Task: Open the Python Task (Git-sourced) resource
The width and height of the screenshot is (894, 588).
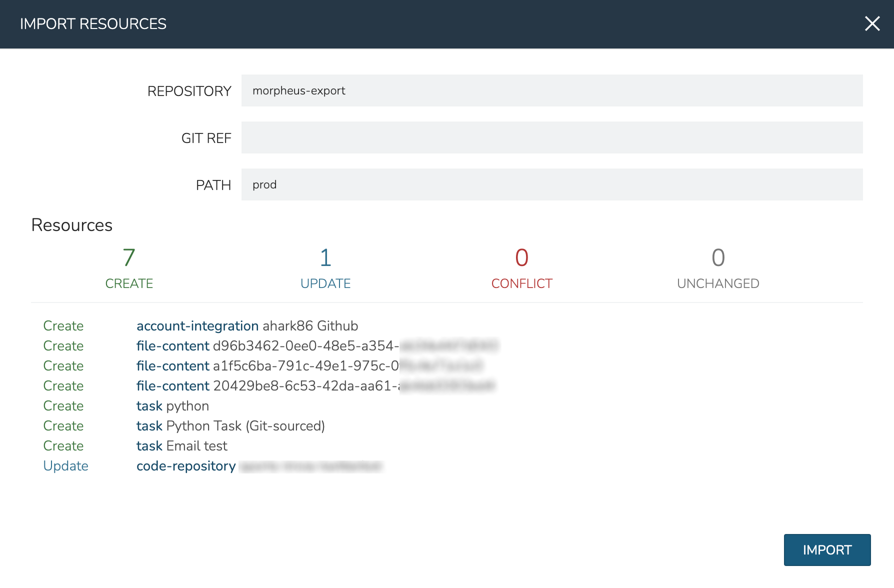Action: click(230, 426)
